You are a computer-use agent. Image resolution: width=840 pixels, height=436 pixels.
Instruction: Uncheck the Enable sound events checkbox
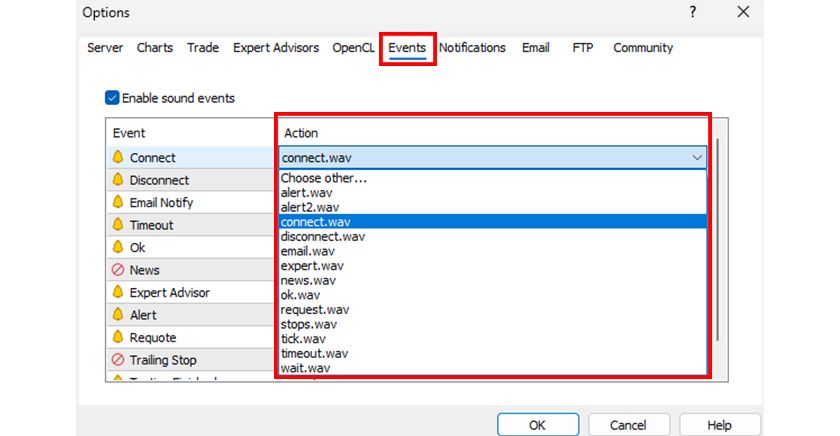(x=112, y=98)
